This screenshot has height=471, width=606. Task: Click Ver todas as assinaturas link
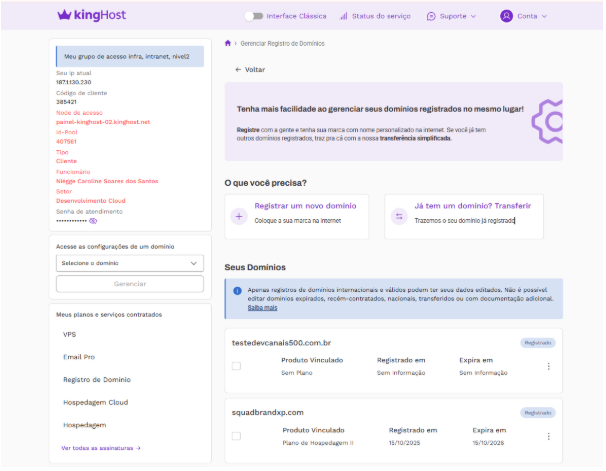pos(100,448)
